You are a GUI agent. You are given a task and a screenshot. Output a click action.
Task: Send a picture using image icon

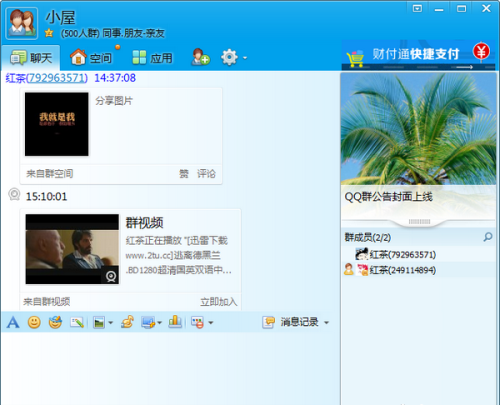pyautogui.click(x=99, y=322)
